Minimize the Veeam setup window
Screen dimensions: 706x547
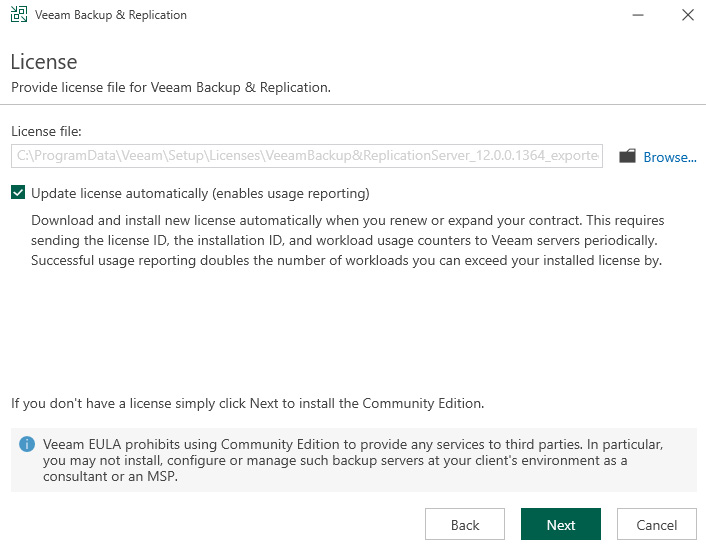point(638,15)
